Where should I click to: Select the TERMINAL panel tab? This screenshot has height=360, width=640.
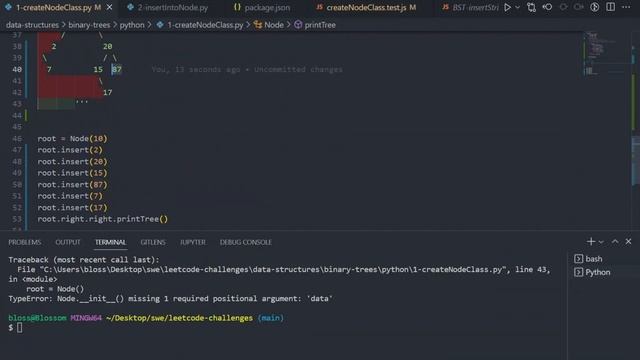[111, 242]
